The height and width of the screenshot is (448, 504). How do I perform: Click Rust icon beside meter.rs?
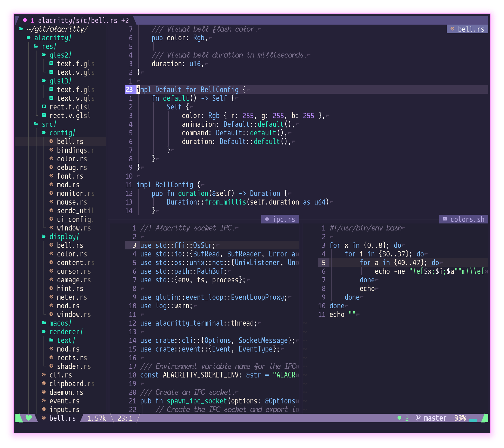point(51,297)
